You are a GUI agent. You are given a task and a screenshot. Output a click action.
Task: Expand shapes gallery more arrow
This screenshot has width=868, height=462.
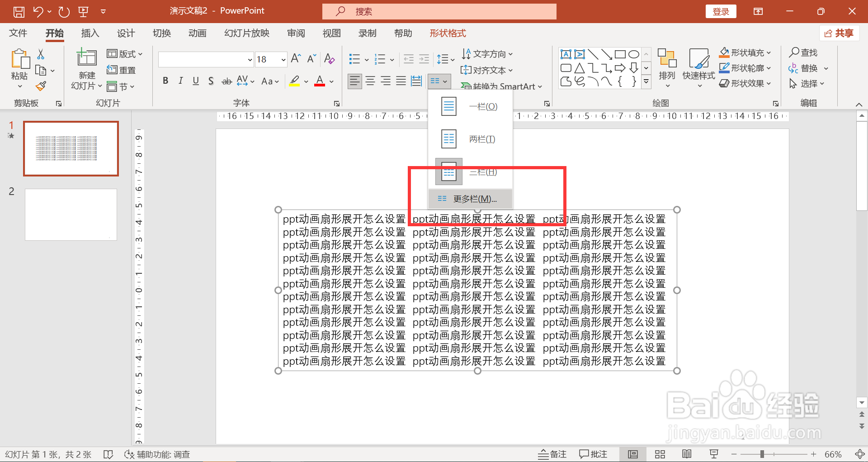point(646,82)
